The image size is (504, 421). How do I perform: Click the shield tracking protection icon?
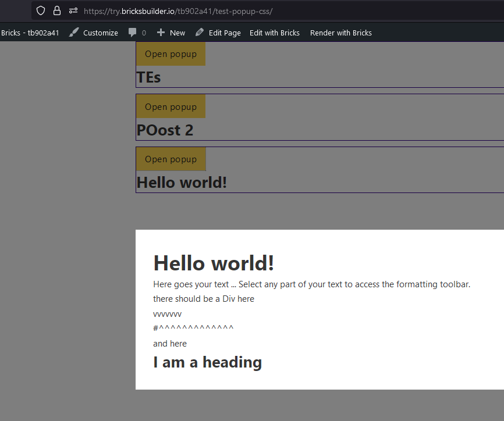[x=41, y=11]
